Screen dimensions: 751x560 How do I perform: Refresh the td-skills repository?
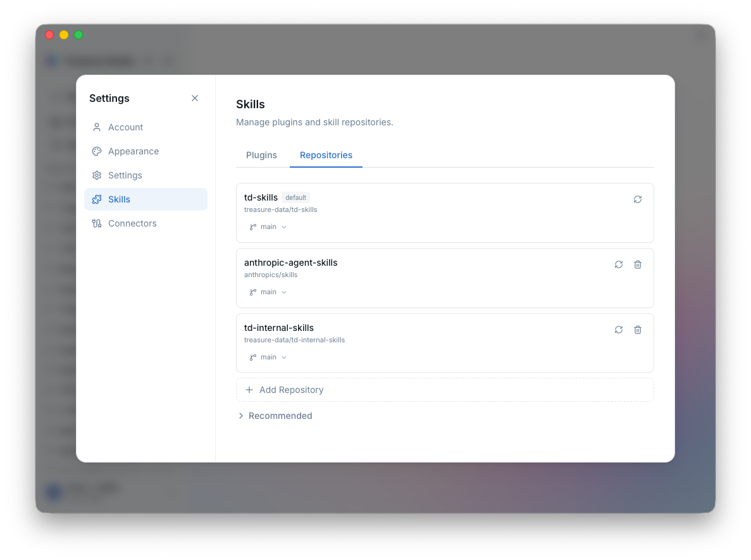click(637, 199)
